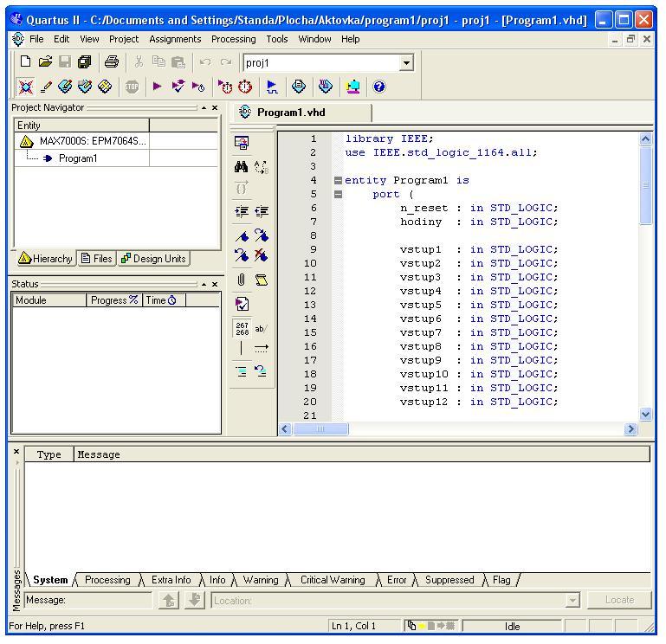Select the Critical Warning tab

pos(333,580)
